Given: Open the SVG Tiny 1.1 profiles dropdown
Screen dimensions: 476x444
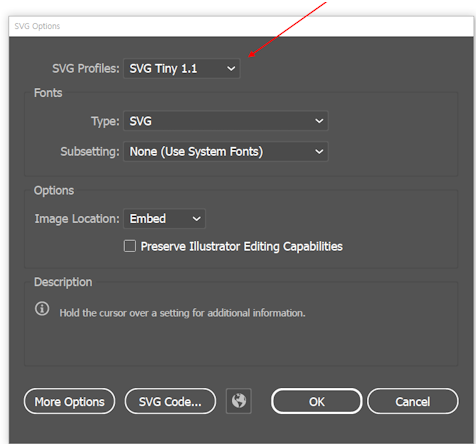Looking at the screenshot, I should click(x=182, y=69).
